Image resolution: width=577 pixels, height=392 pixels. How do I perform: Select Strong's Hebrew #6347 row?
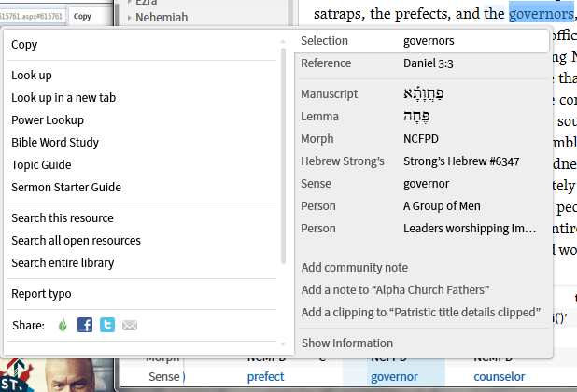coord(423,161)
